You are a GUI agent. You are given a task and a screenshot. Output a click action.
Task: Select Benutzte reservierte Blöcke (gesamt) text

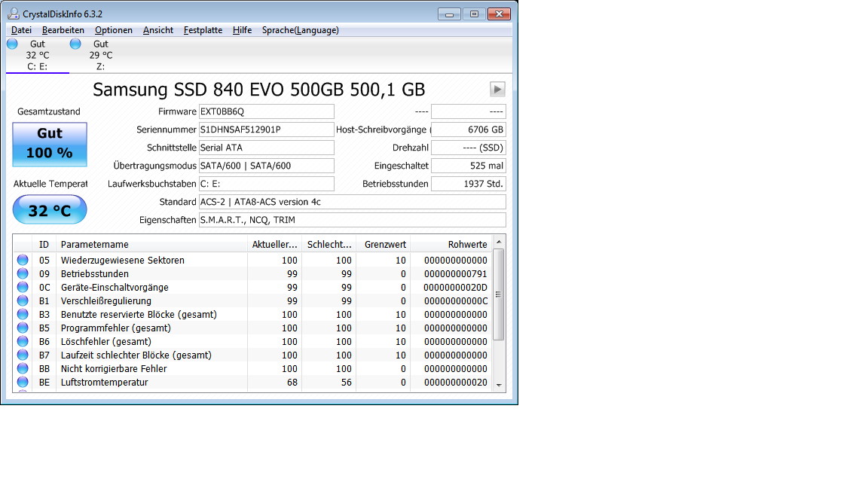pos(139,314)
